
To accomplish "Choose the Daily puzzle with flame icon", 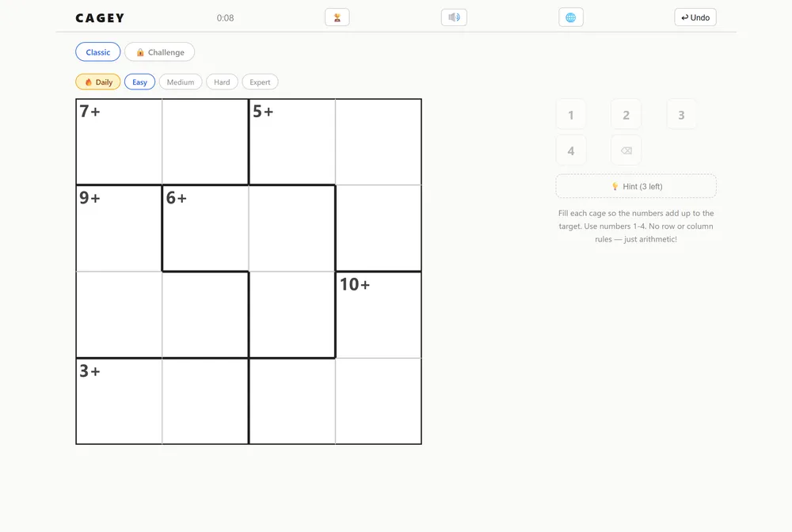I will point(98,82).
